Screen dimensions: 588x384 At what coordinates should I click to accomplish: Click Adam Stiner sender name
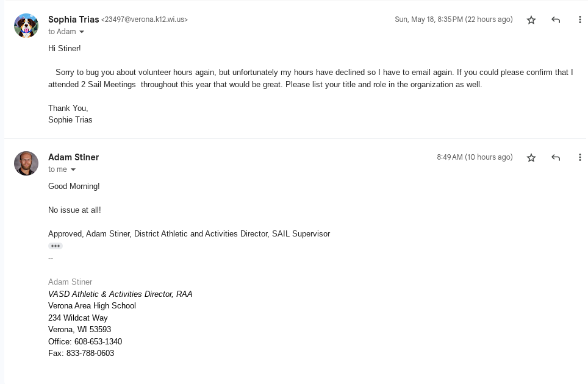[73, 157]
